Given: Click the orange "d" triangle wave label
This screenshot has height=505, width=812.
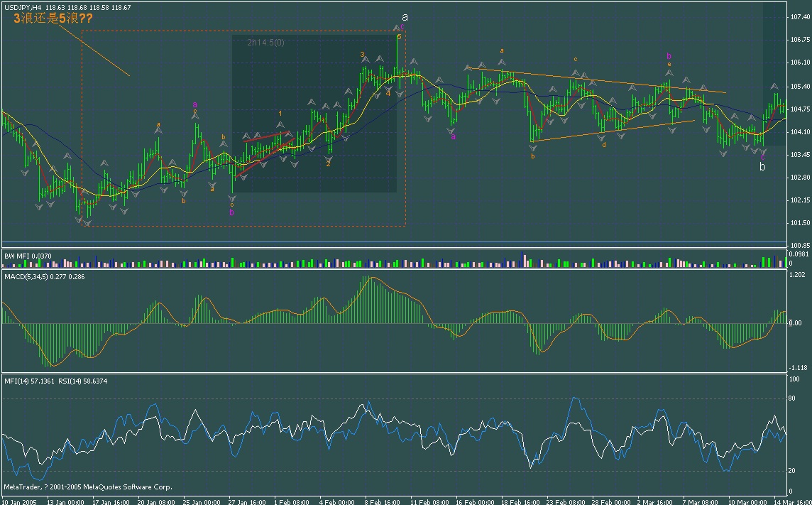Looking at the screenshot, I should click(x=604, y=145).
